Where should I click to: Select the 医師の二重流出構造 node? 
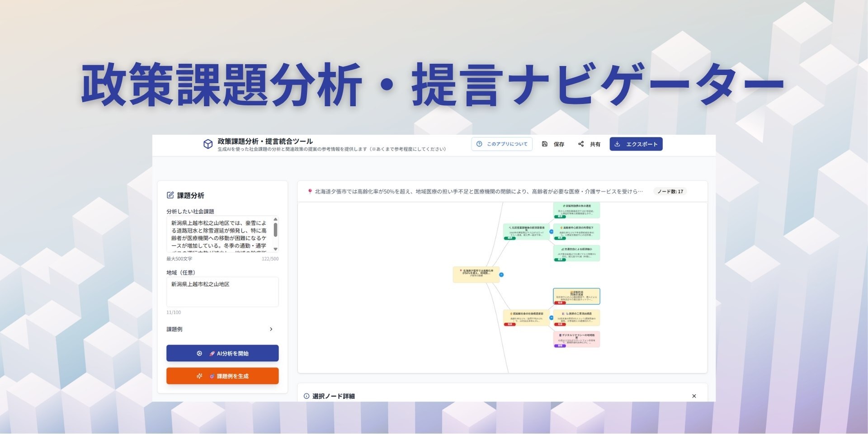(576, 317)
